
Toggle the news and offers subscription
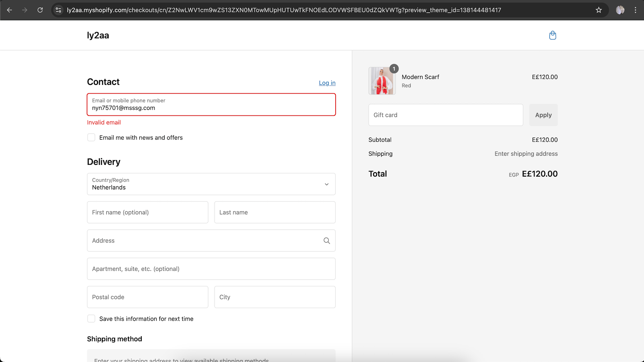91,137
